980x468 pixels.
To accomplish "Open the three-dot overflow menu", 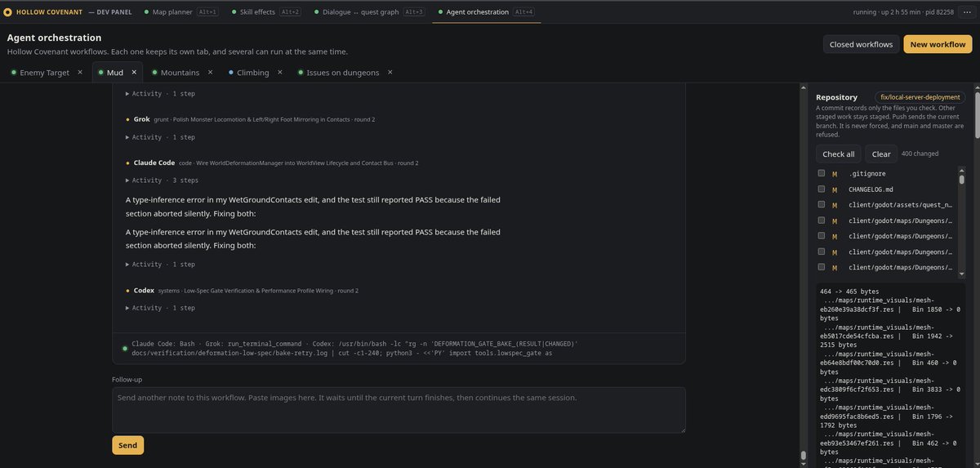I will pyautogui.click(x=967, y=12).
